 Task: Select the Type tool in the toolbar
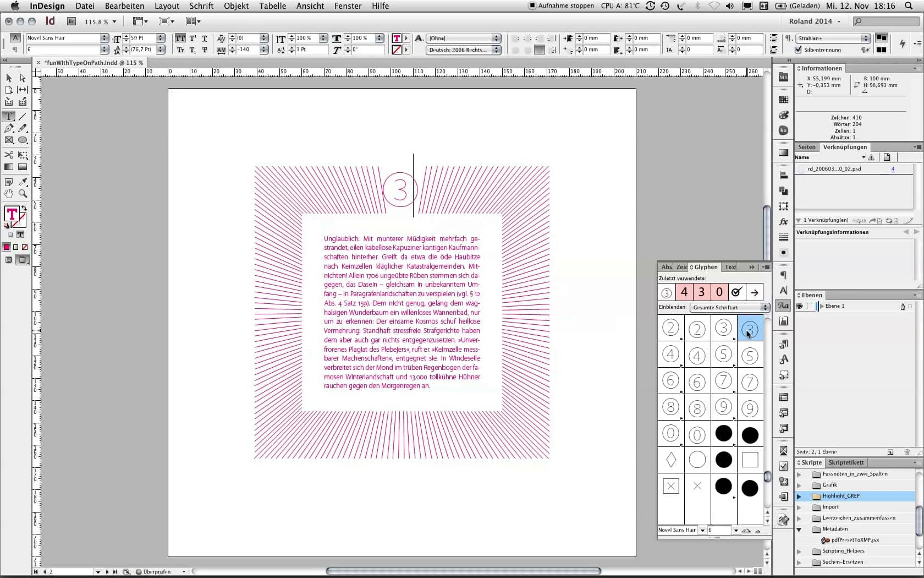(x=9, y=117)
